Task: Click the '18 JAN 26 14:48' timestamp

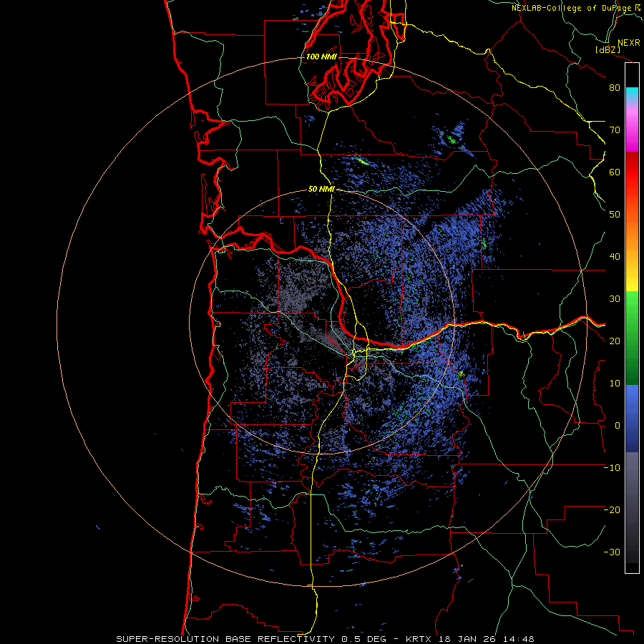Action: (x=487, y=639)
